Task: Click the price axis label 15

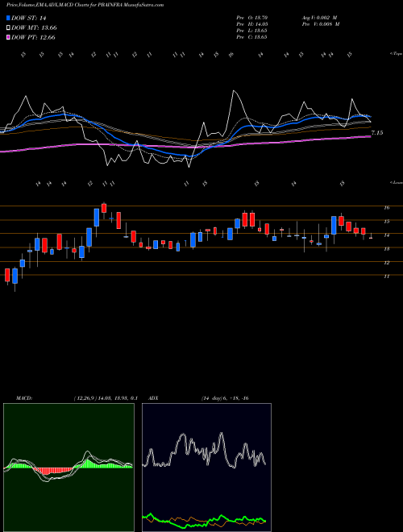Action: 387,222
